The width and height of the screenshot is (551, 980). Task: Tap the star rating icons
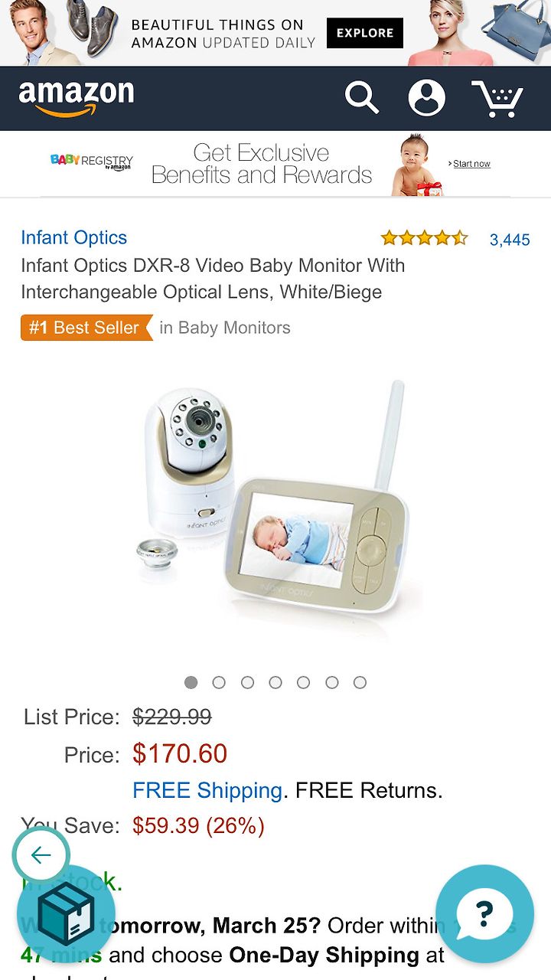pos(424,238)
